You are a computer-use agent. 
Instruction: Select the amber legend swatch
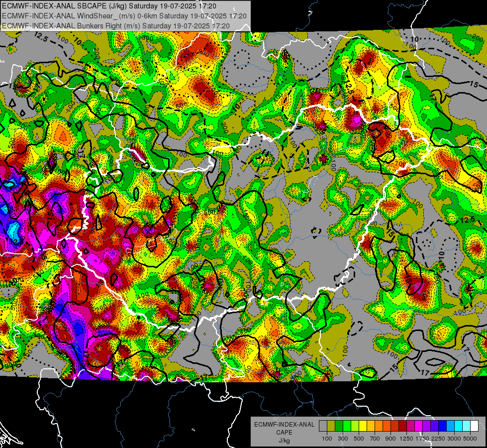pyautogui.click(x=371, y=426)
